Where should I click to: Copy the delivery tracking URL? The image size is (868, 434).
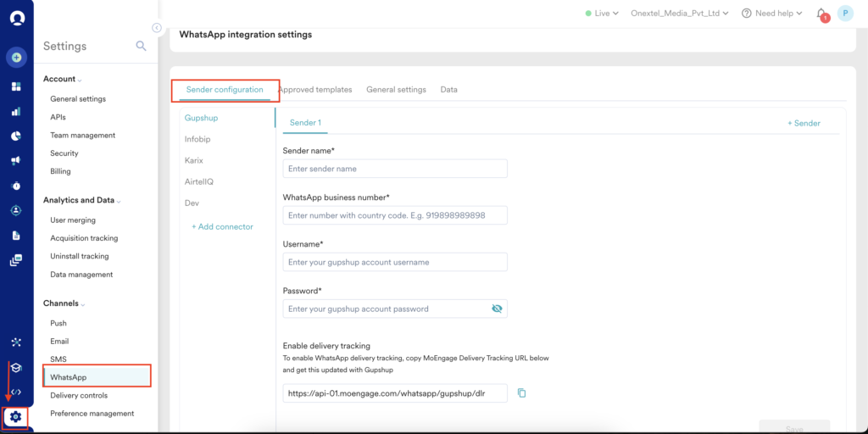pyautogui.click(x=521, y=393)
